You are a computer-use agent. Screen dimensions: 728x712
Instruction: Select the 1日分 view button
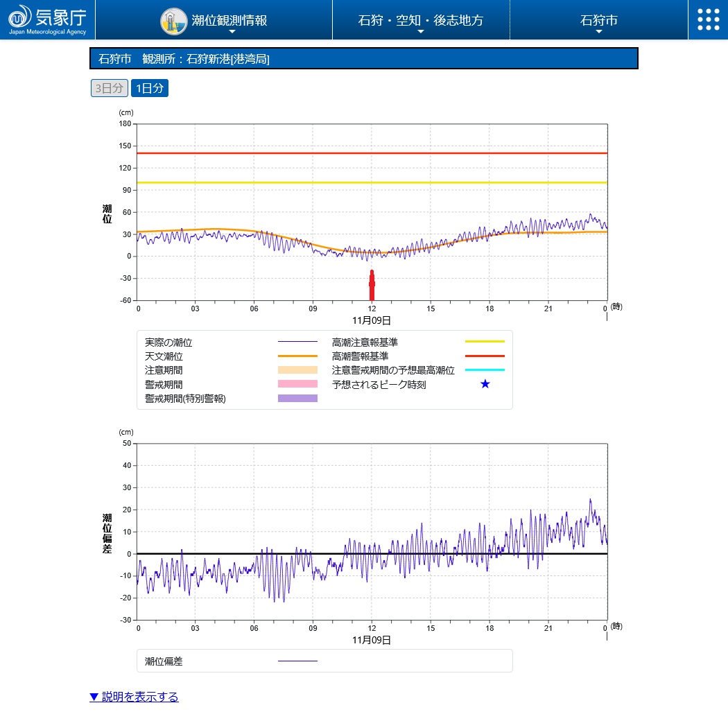[x=150, y=88]
